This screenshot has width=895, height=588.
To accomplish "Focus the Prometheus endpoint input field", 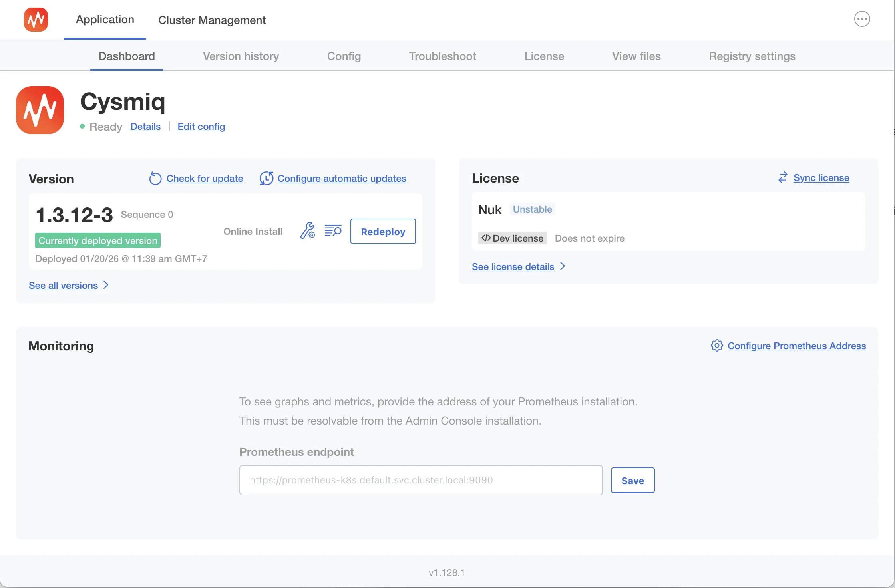I will point(421,480).
